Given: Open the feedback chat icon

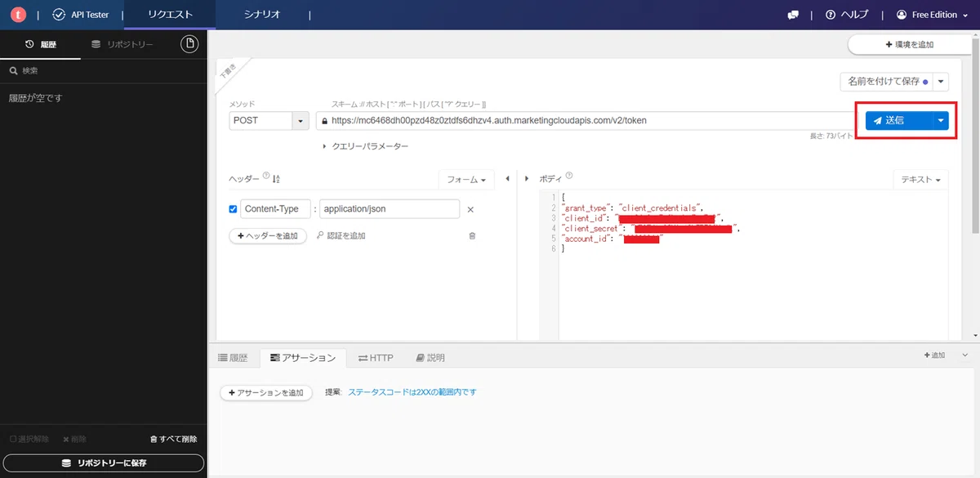Looking at the screenshot, I should point(792,15).
